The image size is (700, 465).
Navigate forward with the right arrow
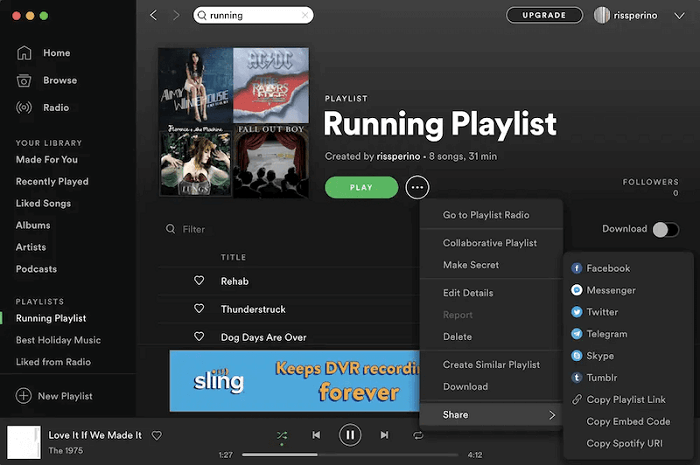tap(176, 15)
